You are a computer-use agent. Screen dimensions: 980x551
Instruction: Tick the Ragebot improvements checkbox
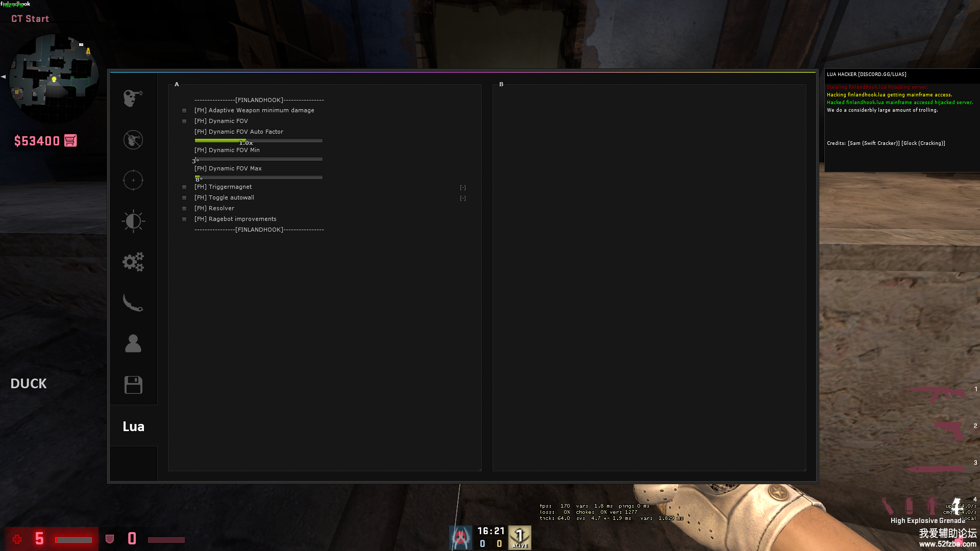(x=184, y=219)
